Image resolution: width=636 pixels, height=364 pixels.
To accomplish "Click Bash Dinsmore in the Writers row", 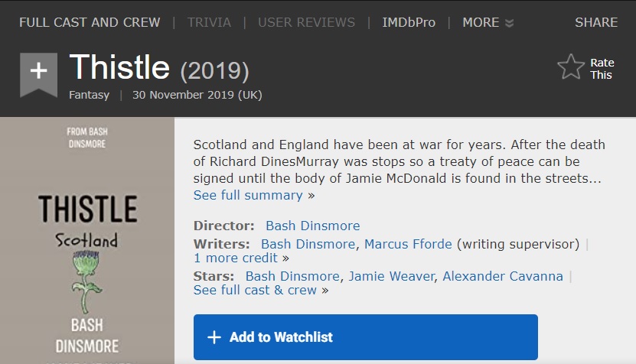I will click(308, 244).
